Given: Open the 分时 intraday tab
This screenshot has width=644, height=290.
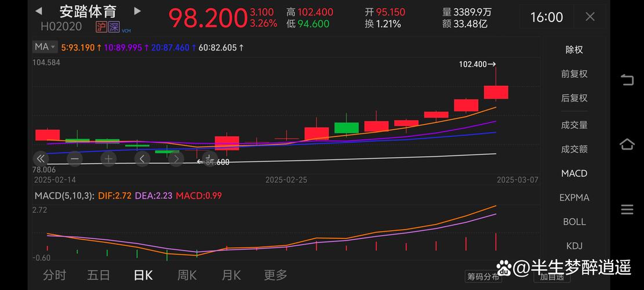Looking at the screenshot, I should coord(54,275).
